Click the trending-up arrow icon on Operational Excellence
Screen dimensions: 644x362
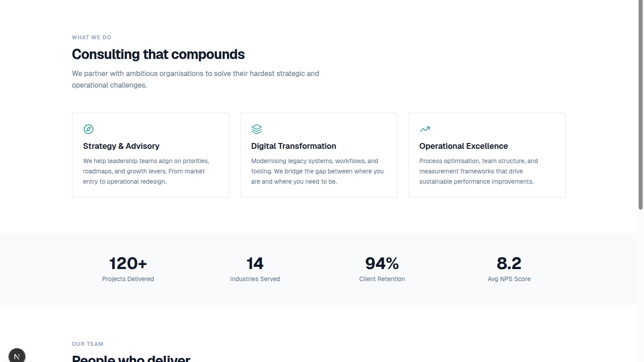[x=424, y=129]
